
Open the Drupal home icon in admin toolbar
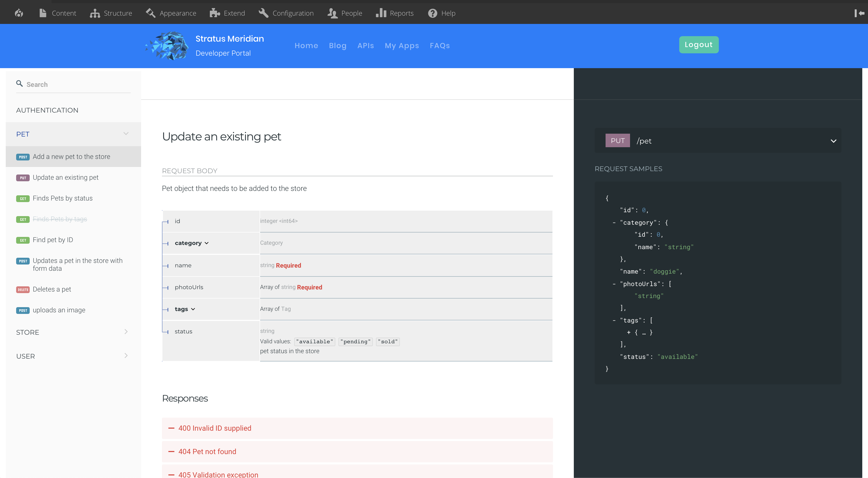coord(19,13)
